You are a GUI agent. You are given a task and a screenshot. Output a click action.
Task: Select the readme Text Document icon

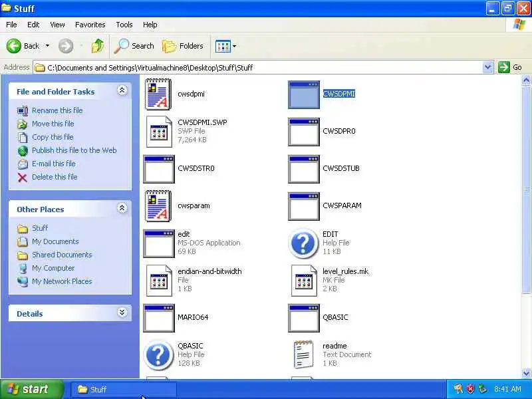click(x=303, y=354)
